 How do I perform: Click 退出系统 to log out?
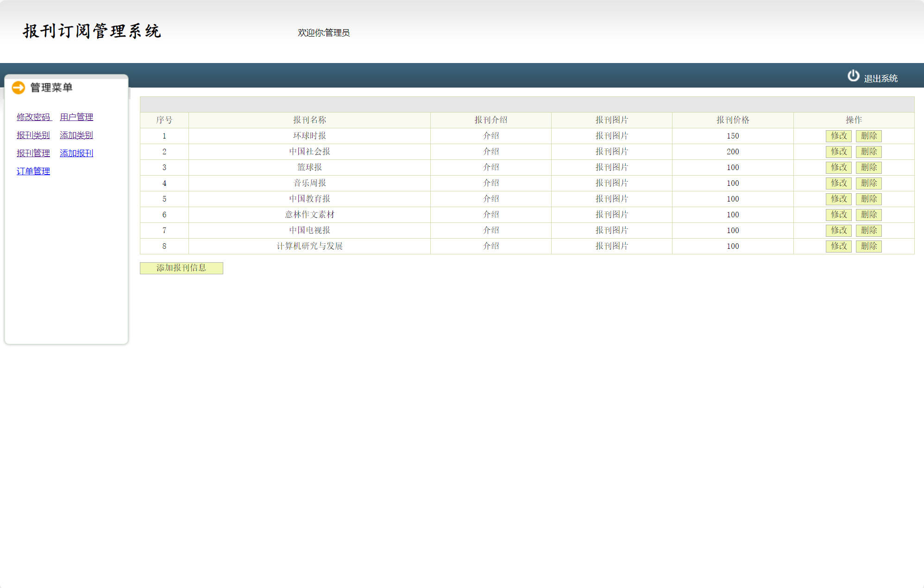[880, 79]
